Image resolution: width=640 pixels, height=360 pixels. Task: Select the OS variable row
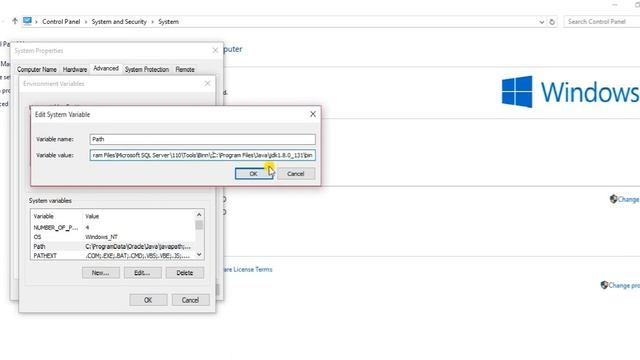pyautogui.click(x=113, y=237)
